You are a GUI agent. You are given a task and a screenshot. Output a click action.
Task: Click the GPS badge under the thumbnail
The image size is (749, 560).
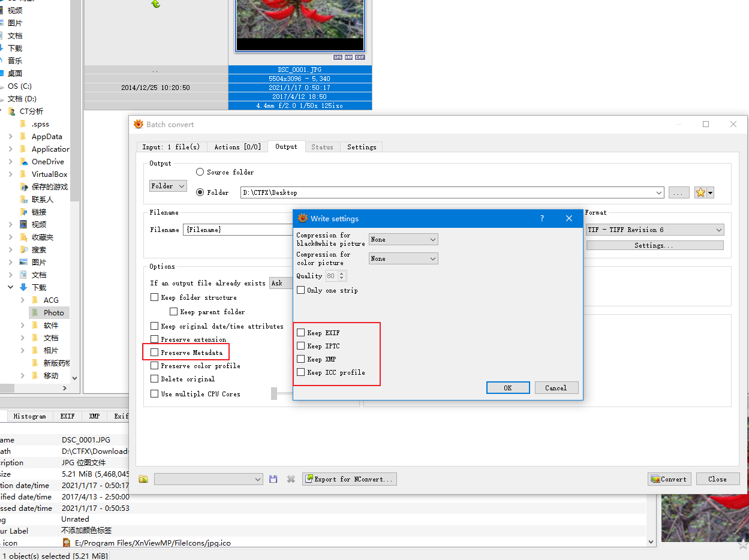pyautogui.click(x=338, y=58)
